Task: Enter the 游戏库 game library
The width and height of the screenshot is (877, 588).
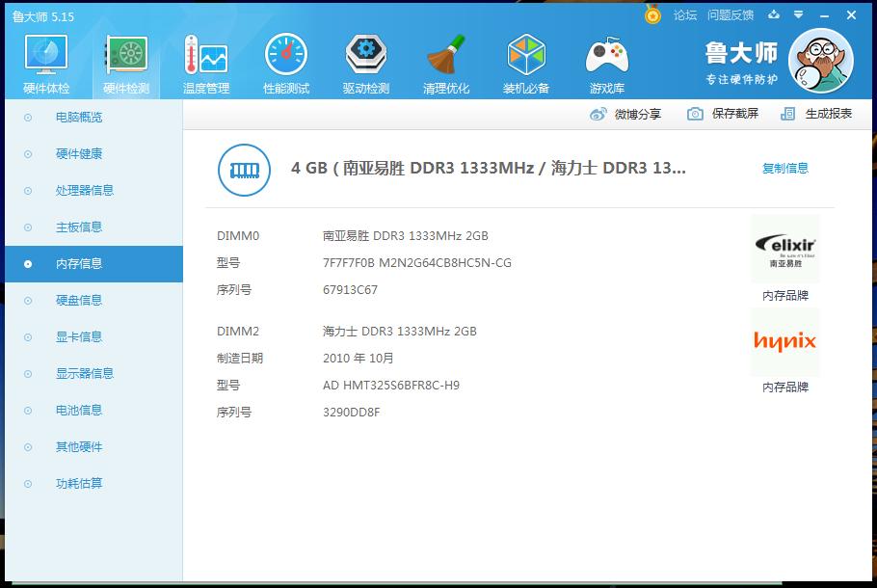Action: [x=606, y=61]
